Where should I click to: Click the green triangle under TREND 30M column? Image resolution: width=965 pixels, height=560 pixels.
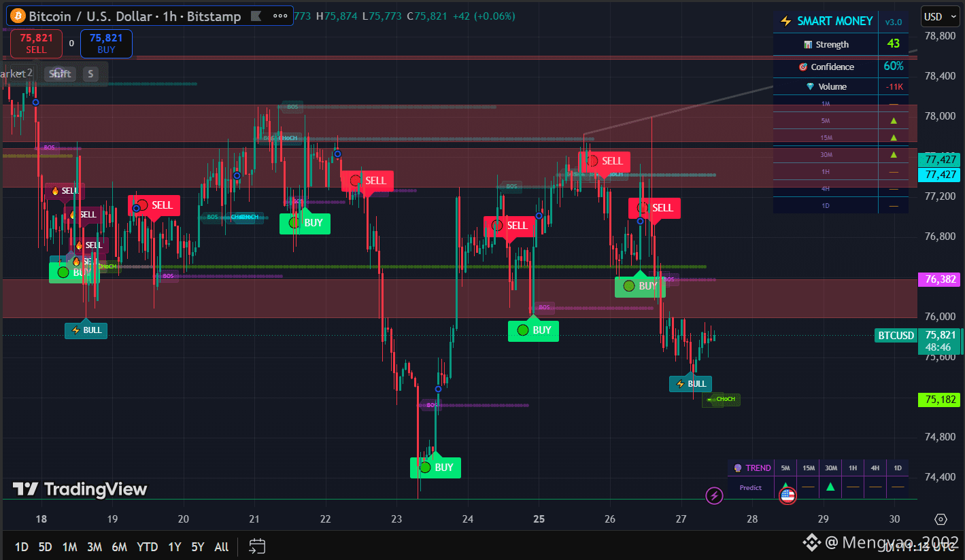coord(830,487)
